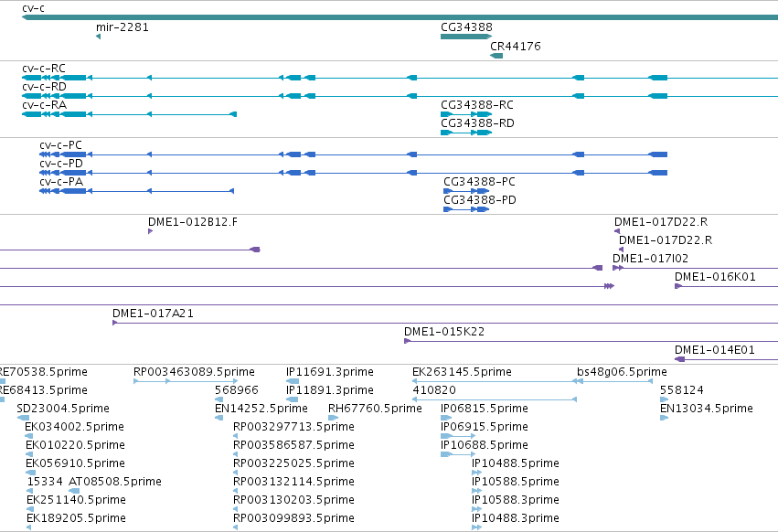The image size is (778, 532).
Task: Click the CG34388-PC CDS label
Action: coord(479,182)
